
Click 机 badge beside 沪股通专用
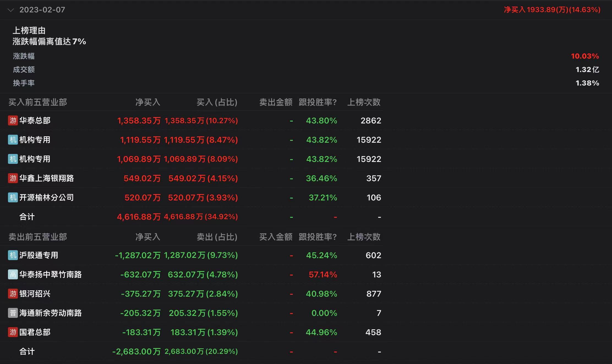(13, 255)
